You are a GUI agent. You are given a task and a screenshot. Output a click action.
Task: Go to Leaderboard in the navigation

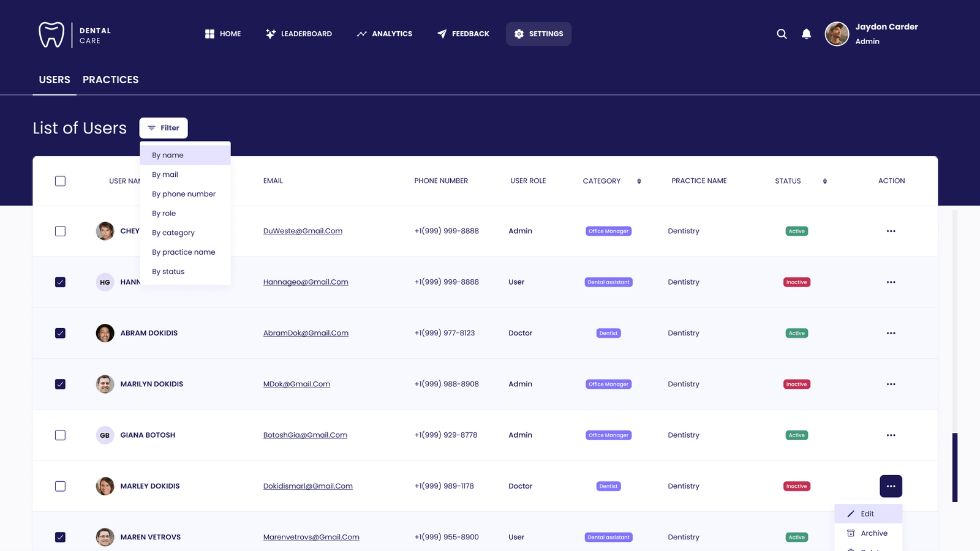pyautogui.click(x=299, y=34)
